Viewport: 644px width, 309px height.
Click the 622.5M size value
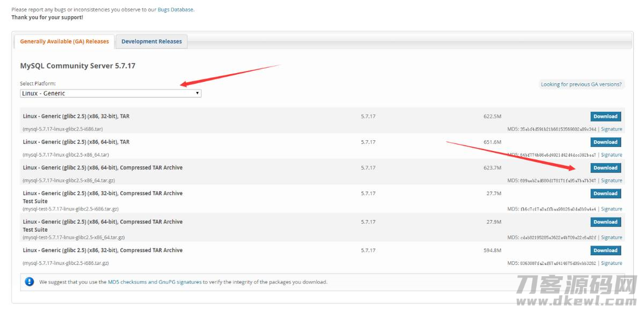492,117
